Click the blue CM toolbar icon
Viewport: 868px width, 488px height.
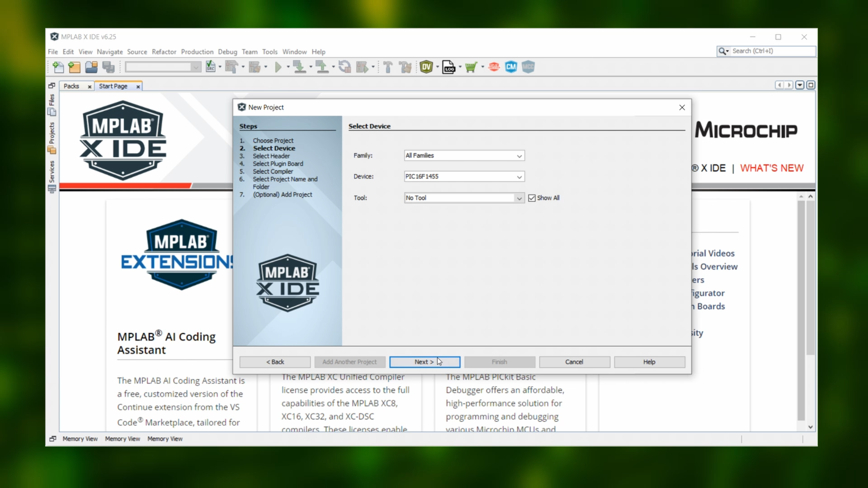tap(511, 67)
